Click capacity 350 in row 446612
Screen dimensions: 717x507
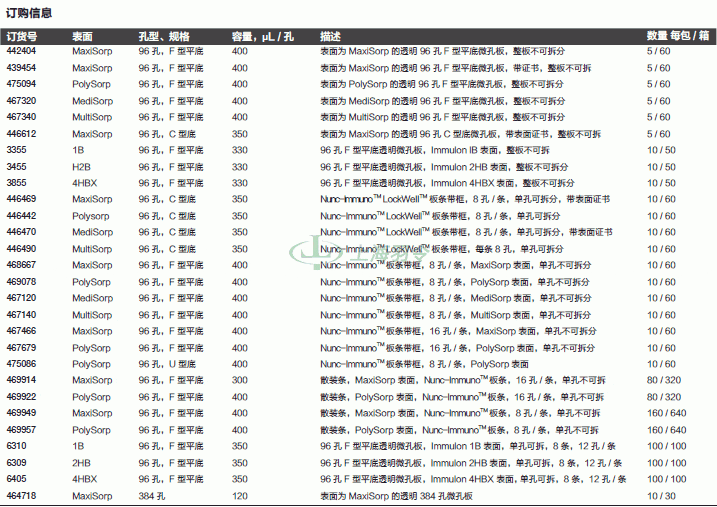coord(240,134)
